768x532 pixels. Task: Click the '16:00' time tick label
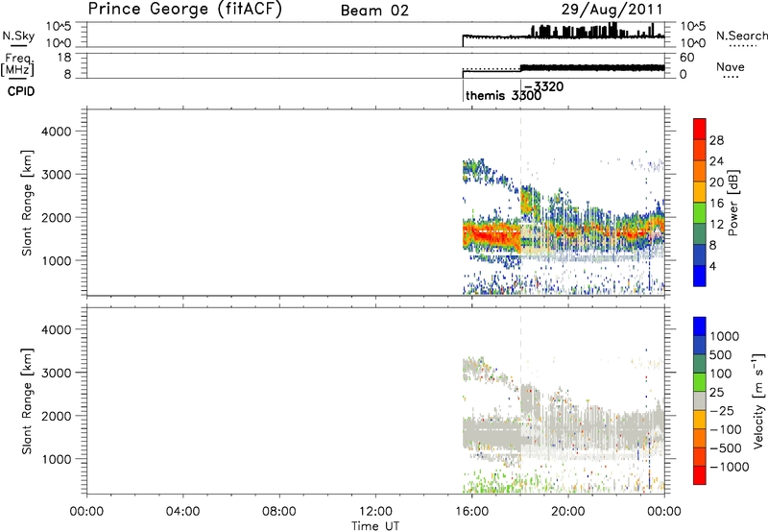pyautogui.click(x=471, y=512)
